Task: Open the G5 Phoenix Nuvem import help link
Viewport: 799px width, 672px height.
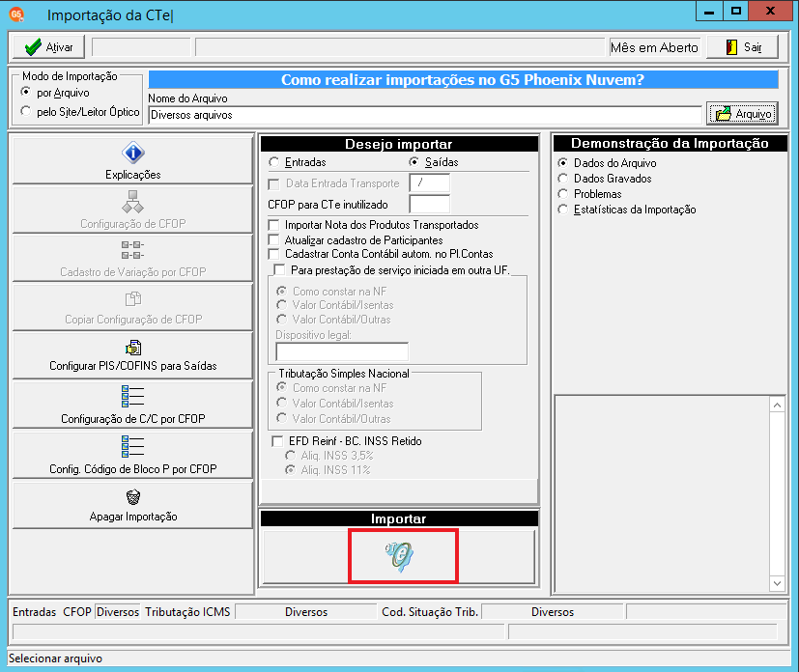Action: [463, 80]
